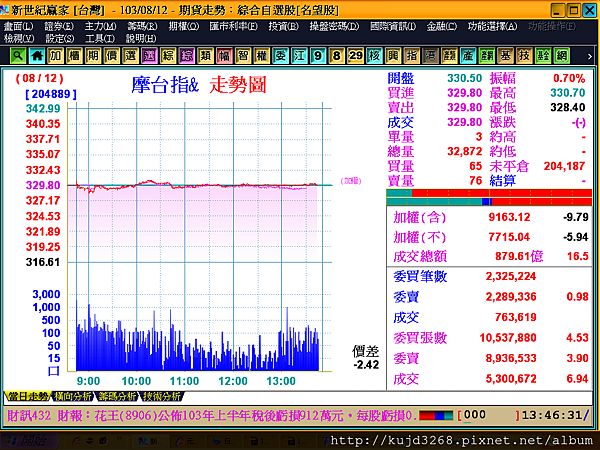Open the 檢視(V) menu
Screen dimensions: 600x450
coord(19,38)
